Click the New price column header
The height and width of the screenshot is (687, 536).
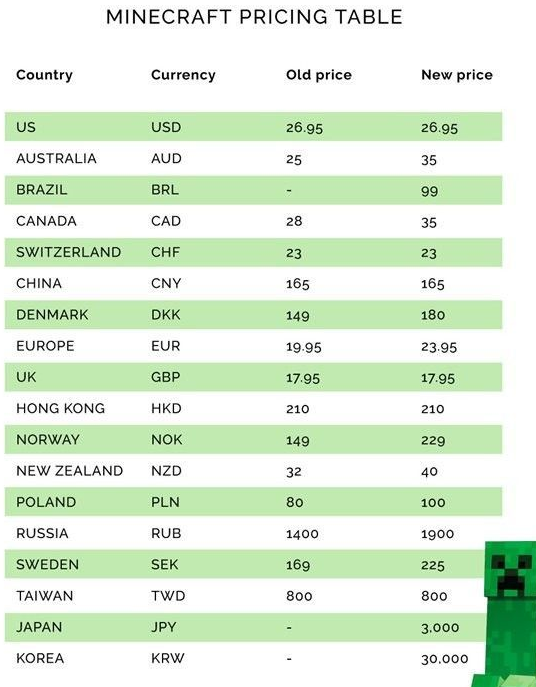click(457, 75)
